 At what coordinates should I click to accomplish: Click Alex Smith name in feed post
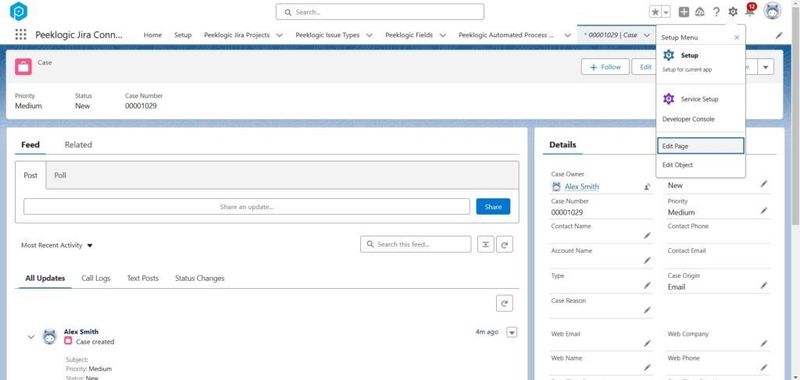[x=81, y=332]
